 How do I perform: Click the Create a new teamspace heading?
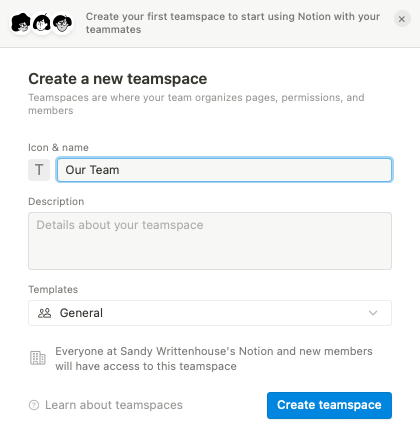tap(118, 79)
